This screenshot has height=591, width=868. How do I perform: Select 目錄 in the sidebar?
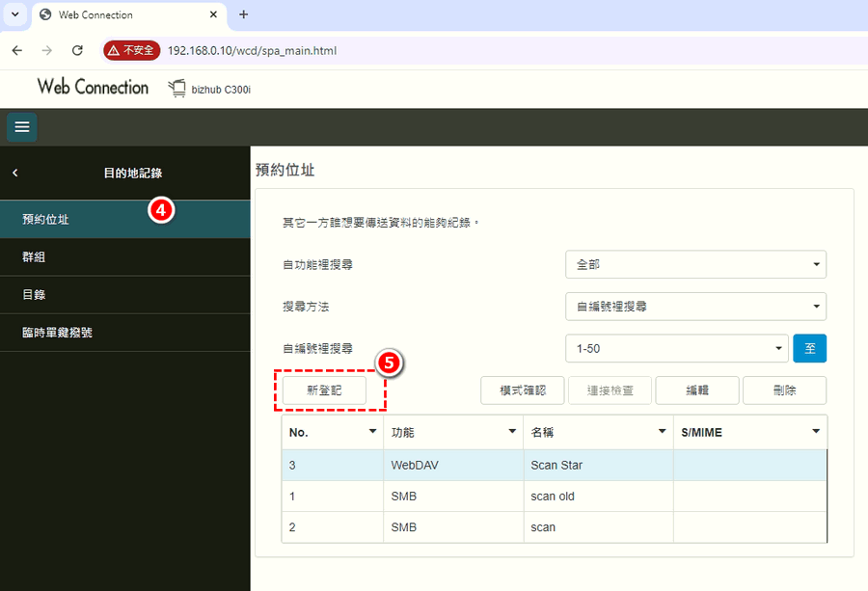tap(35, 295)
